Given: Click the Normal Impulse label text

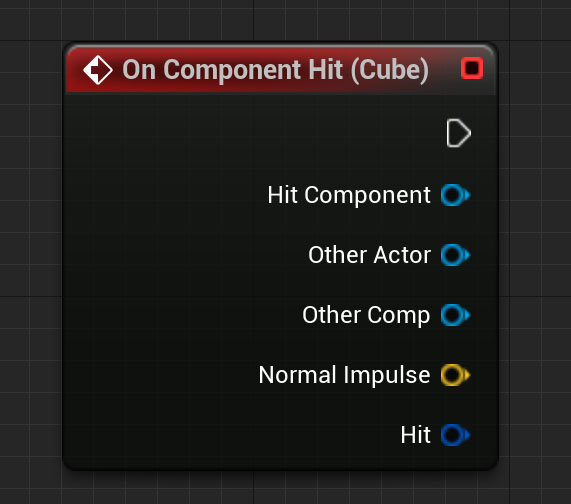Looking at the screenshot, I should point(344,375).
